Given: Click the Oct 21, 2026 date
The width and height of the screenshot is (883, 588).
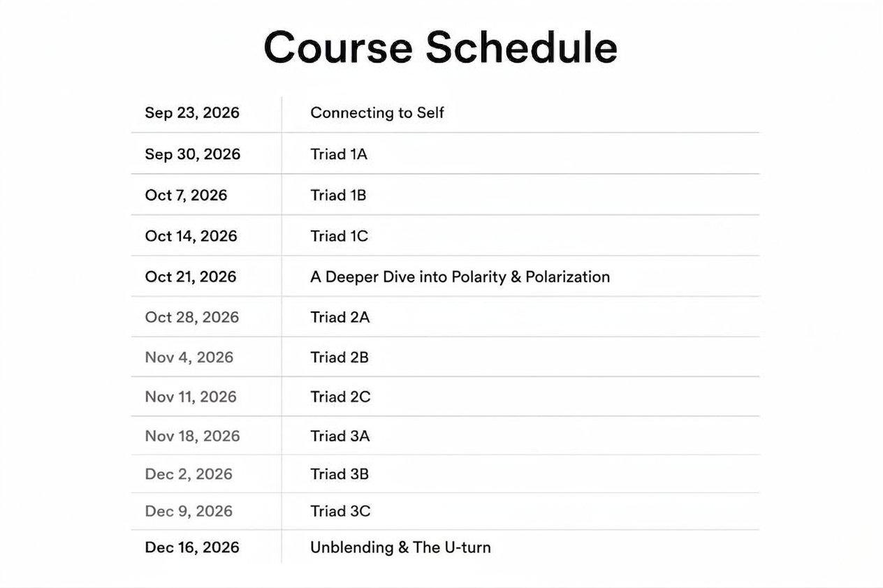Looking at the screenshot, I should (191, 277).
